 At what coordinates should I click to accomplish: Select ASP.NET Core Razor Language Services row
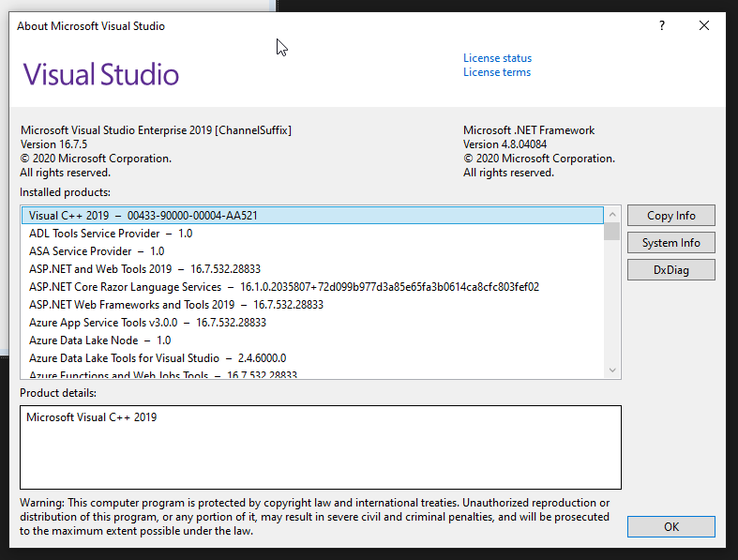312,287
